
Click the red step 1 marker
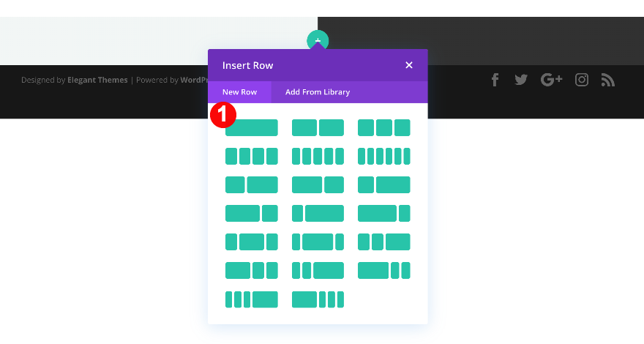[x=222, y=116]
